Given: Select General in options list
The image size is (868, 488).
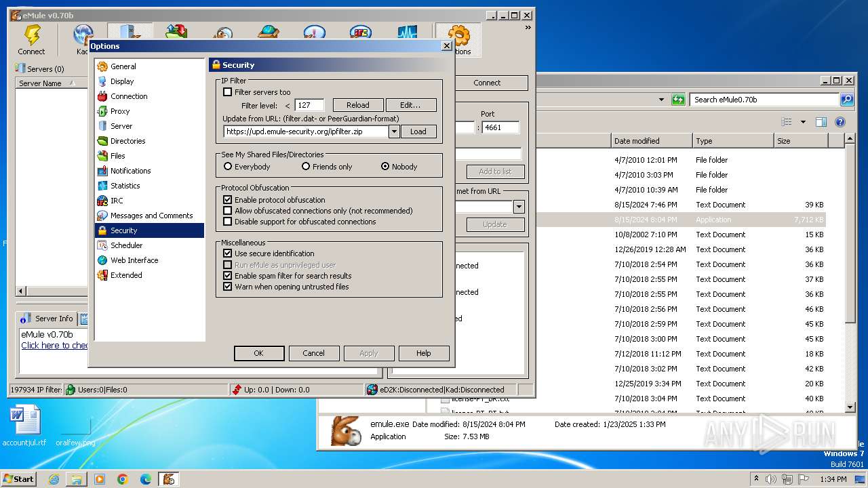Looking at the screenshot, I should click(123, 66).
